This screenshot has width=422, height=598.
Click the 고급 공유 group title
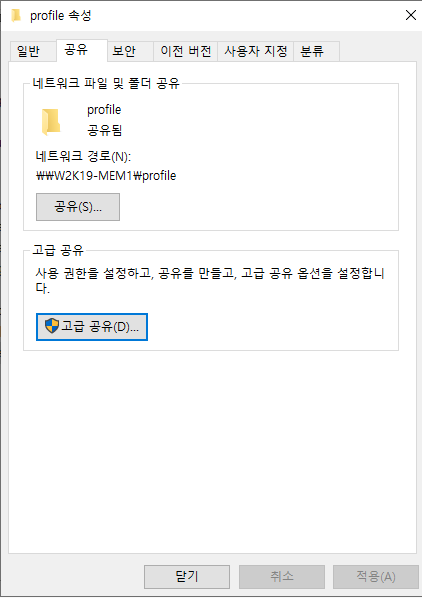[58, 250]
